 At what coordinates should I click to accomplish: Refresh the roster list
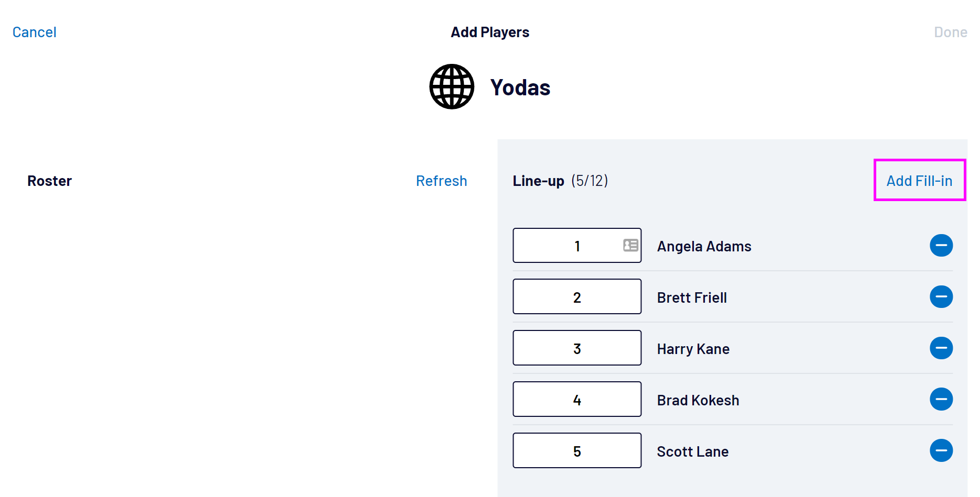point(441,181)
